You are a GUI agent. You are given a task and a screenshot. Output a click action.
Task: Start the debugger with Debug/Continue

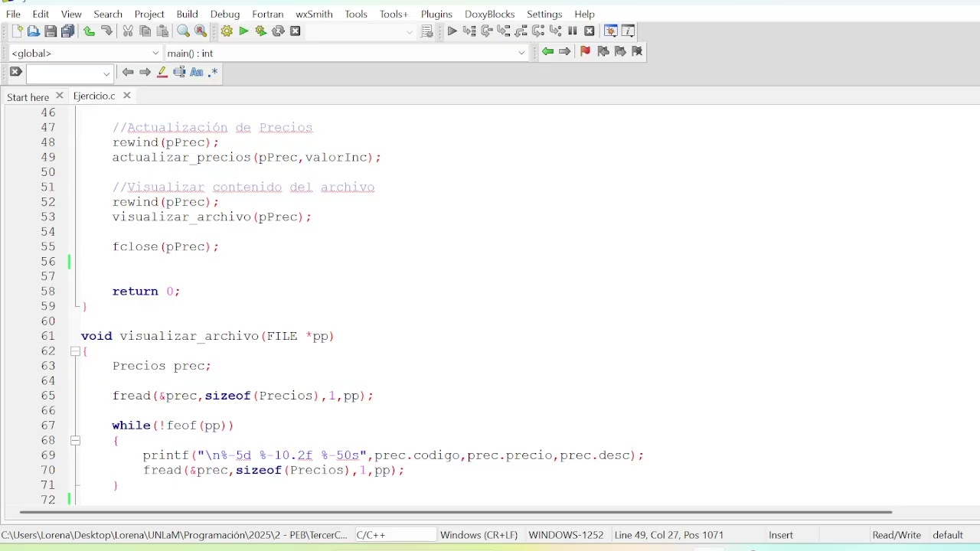coord(452,31)
